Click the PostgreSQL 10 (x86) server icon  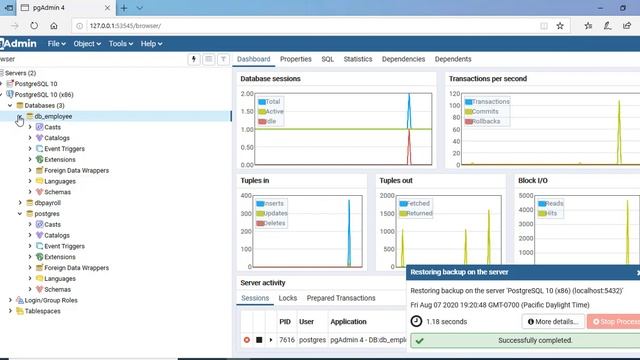[10, 95]
